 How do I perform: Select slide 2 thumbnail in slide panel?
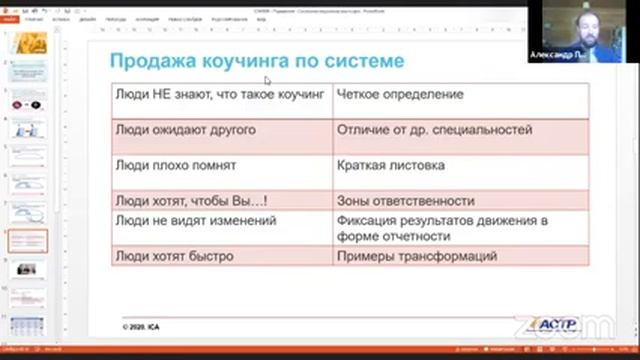point(28,71)
